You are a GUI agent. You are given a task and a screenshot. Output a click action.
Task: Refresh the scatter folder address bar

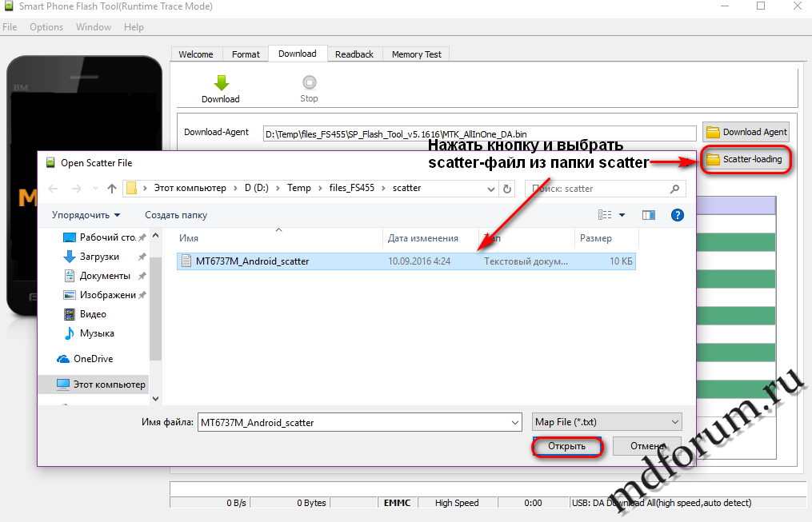[x=506, y=189]
